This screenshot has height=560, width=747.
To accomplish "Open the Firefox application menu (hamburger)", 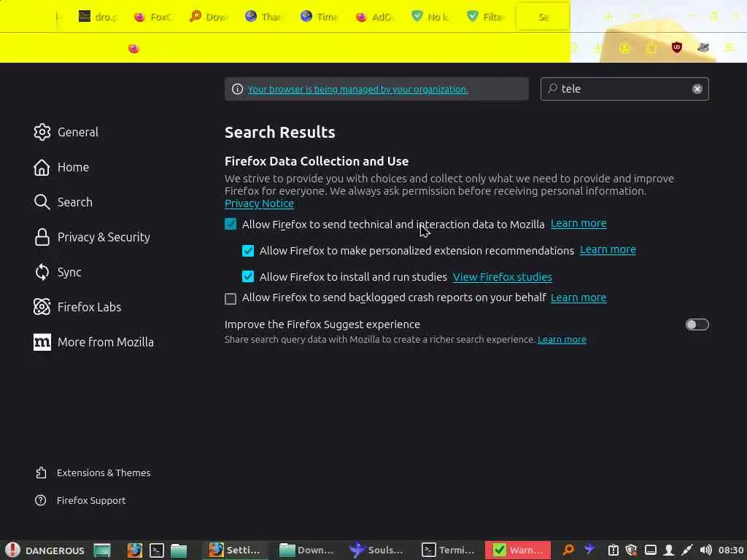I will [x=729, y=47].
